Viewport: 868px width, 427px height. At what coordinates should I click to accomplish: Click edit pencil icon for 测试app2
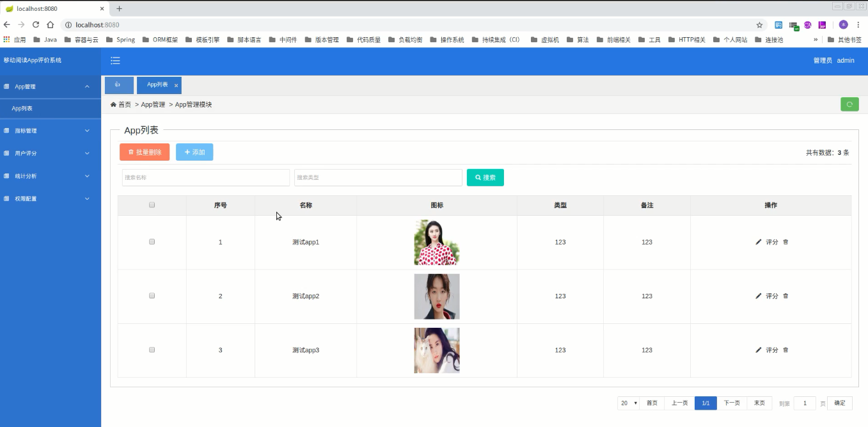[x=759, y=296]
